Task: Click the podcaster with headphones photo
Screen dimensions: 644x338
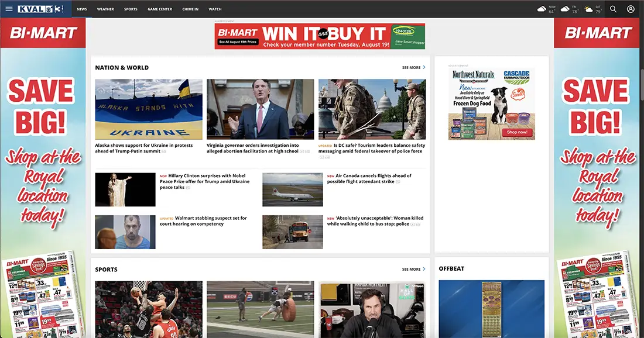Action: (372, 309)
